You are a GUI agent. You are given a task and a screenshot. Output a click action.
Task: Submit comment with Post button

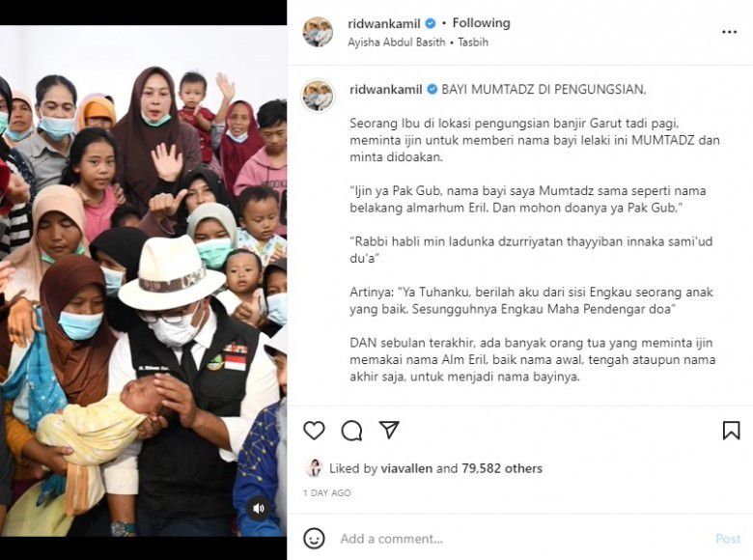click(728, 539)
